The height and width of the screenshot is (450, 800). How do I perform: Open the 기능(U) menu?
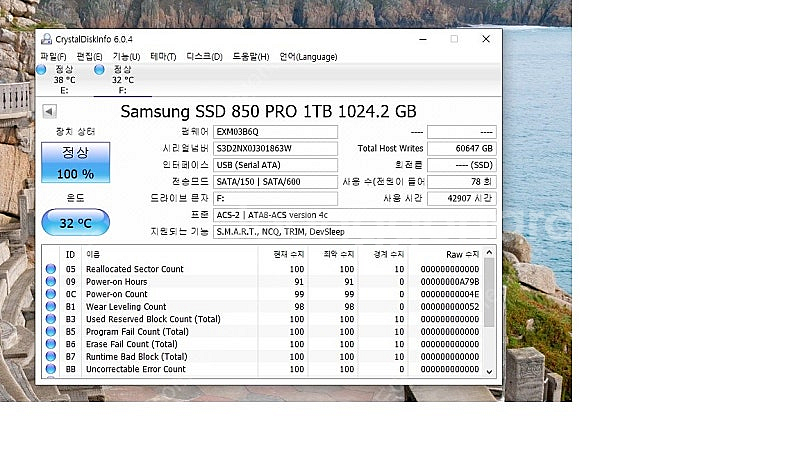(126, 57)
